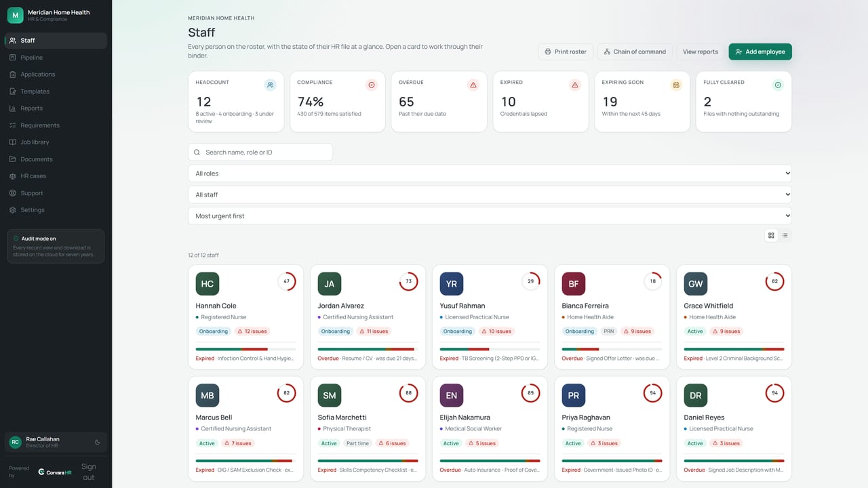This screenshot has height=488, width=868.
Task: Select Templates in the sidebar
Action: (56, 91)
